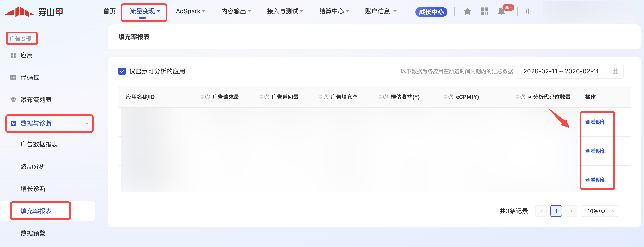644x247 pixels.
Task: Click help icon next to 广告填充率 column
Action: 326,97
